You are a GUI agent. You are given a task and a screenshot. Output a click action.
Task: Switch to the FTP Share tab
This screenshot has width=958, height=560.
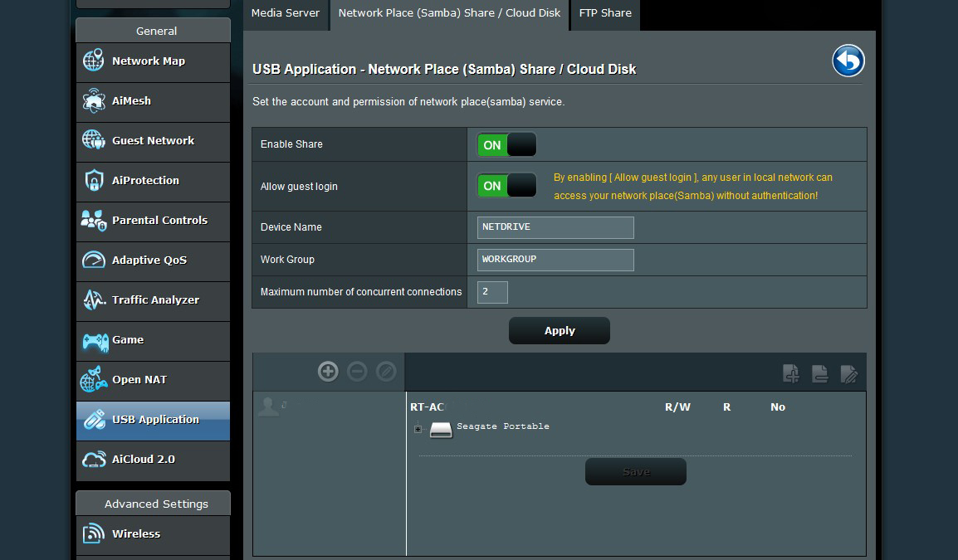(x=604, y=13)
